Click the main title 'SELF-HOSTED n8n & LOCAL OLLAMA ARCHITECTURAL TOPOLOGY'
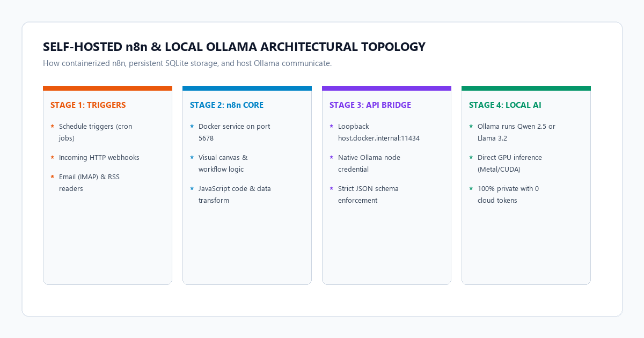Image resolution: width=644 pixels, height=338 pixels. tap(234, 47)
